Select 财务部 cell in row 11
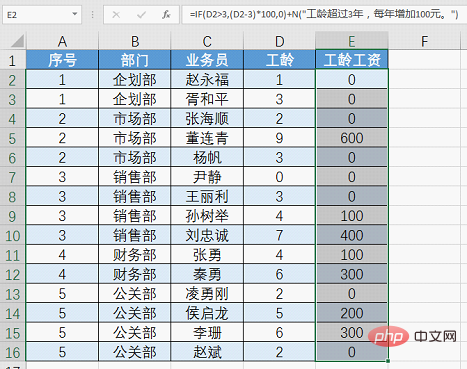 click(x=135, y=255)
